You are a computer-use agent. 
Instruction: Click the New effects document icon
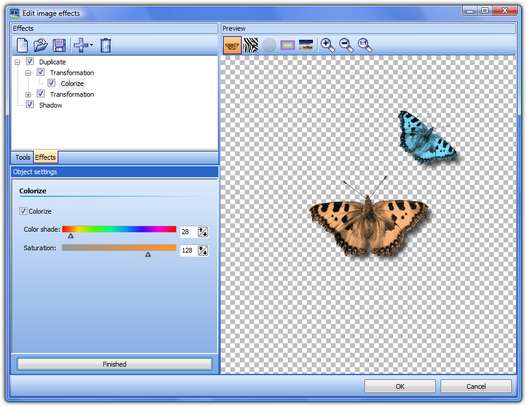[22, 45]
